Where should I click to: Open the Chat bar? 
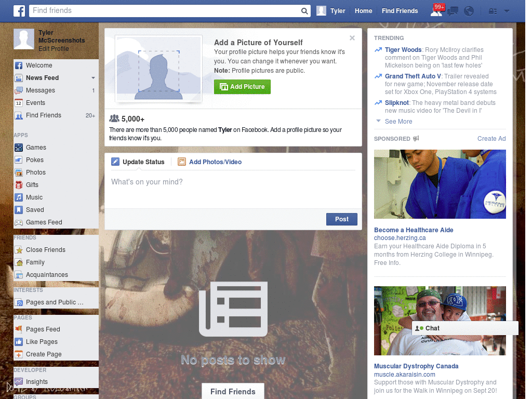(465, 328)
